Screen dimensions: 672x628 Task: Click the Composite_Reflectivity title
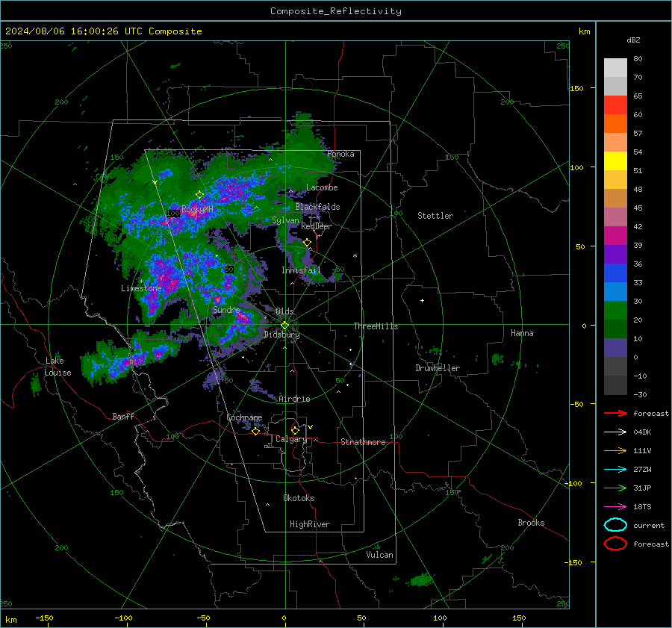(336, 11)
